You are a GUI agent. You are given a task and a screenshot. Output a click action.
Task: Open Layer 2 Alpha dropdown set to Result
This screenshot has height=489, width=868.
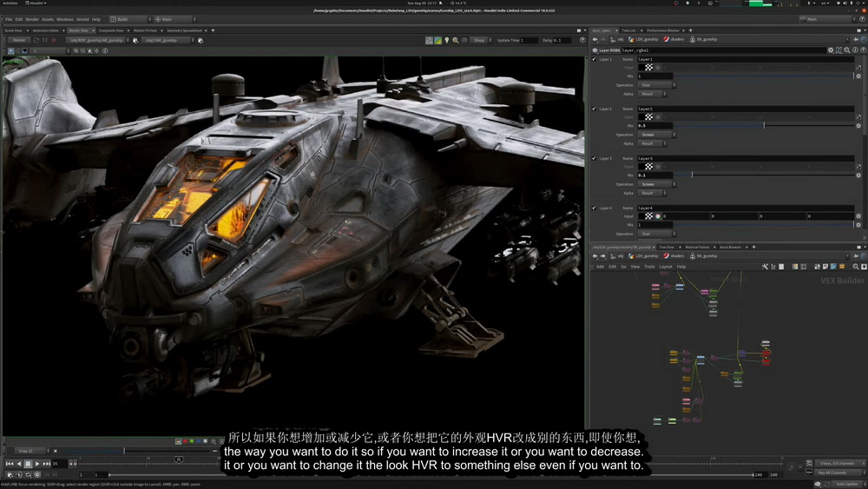(652, 143)
